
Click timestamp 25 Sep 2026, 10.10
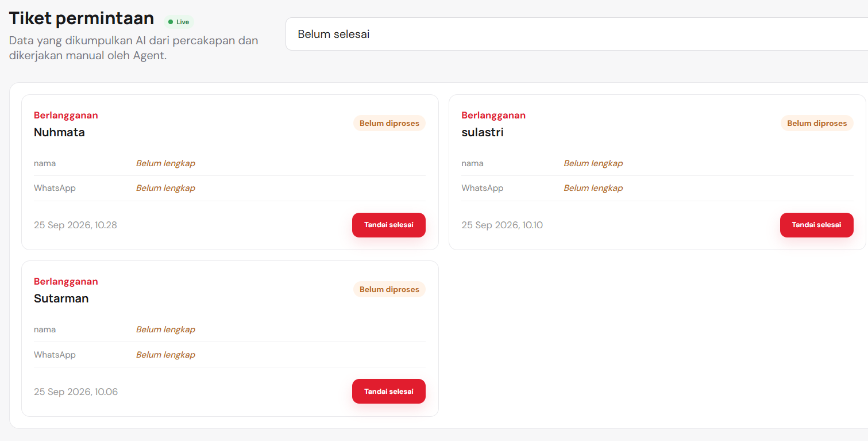pos(502,225)
